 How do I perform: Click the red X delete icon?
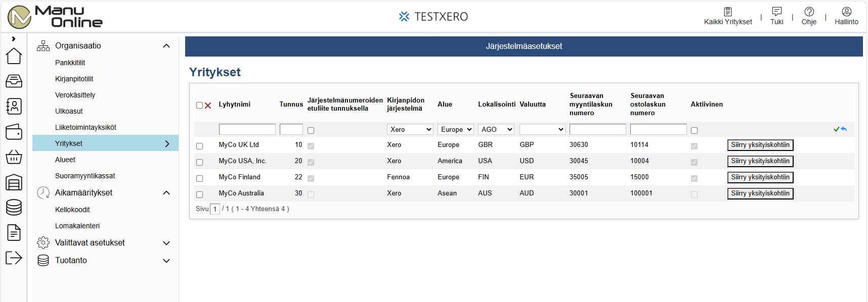pos(208,106)
